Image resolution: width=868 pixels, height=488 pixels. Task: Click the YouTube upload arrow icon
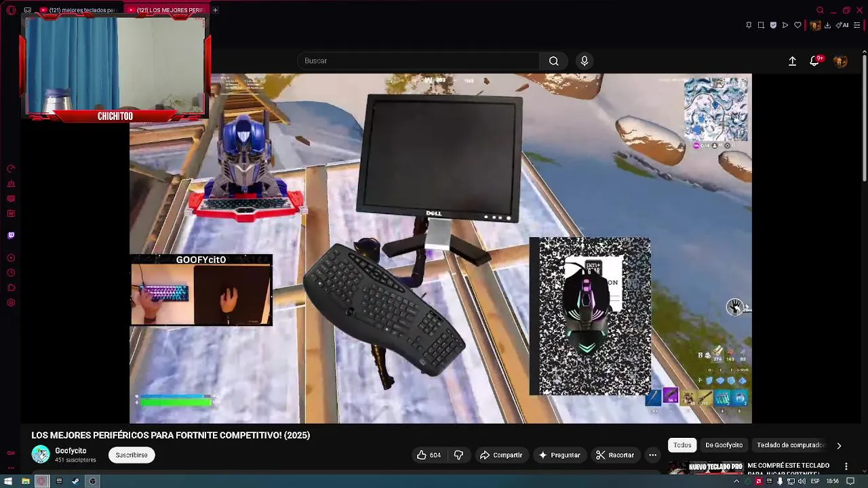(x=792, y=61)
